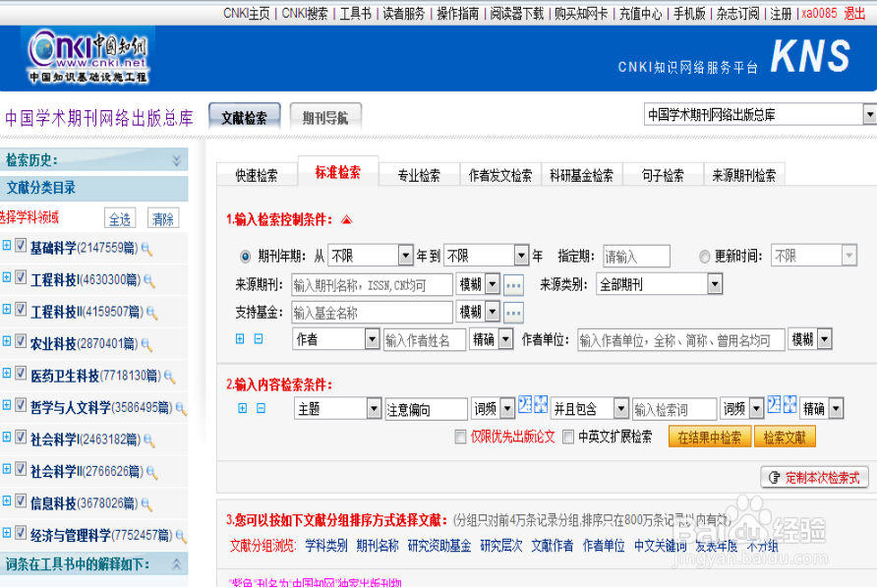877x588 pixels.
Task: Switch to the 快速检索 tab
Action: click(257, 175)
